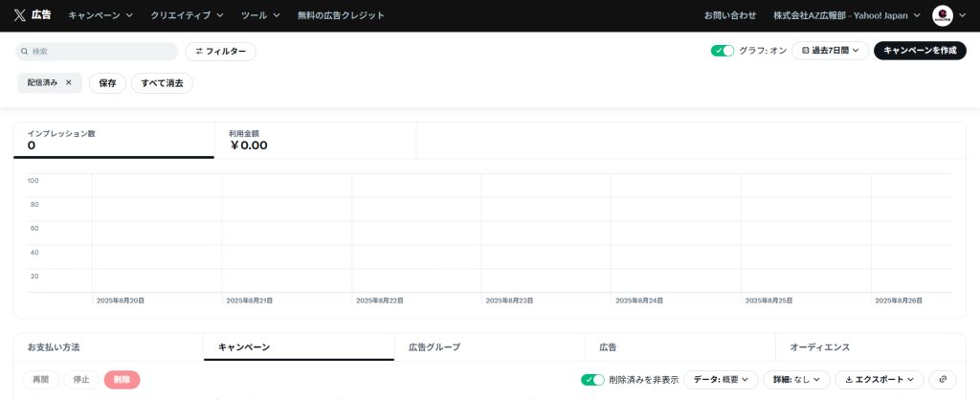Viewport: 980px width, 400px height.
Task: Click the X logo icon
Action: [19, 15]
